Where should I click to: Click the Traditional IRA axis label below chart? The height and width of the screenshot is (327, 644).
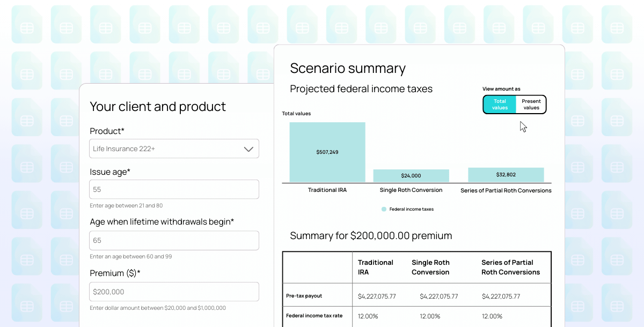coord(327,190)
